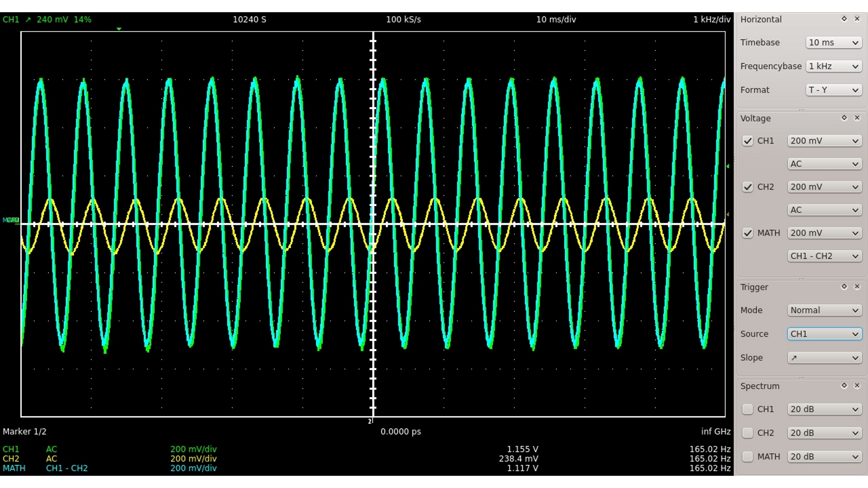Open the Timebase dropdown

click(x=833, y=42)
